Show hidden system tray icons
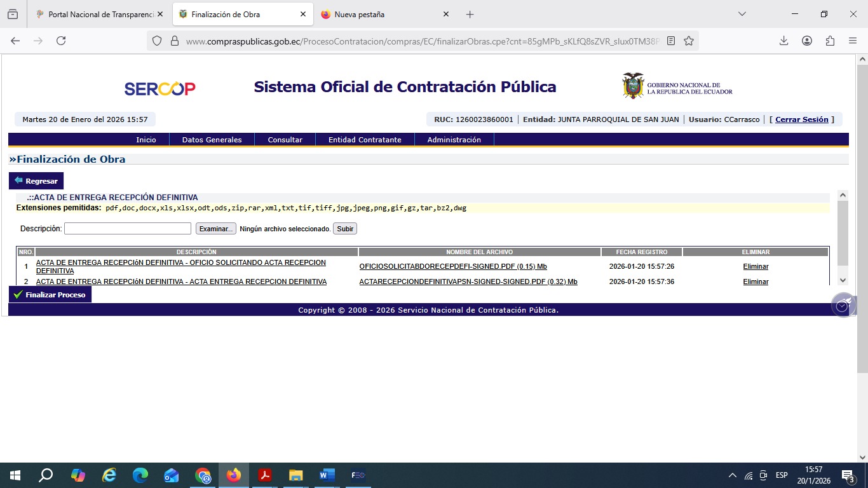Screen dimensions: 868x488 click(x=732, y=475)
